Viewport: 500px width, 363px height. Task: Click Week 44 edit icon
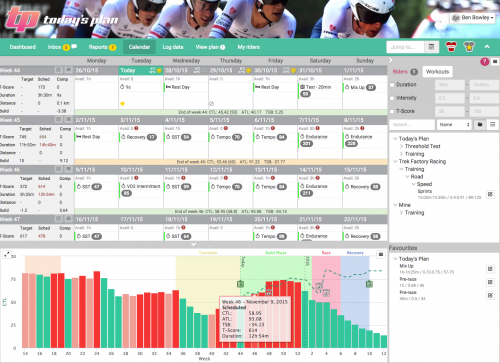pyautogui.click(x=59, y=70)
